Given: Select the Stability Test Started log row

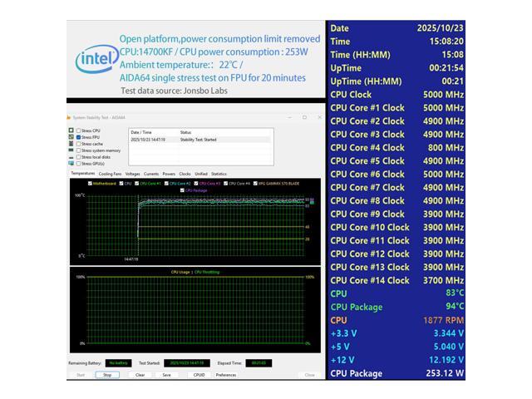Looking at the screenshot, I should coord(201,140).
